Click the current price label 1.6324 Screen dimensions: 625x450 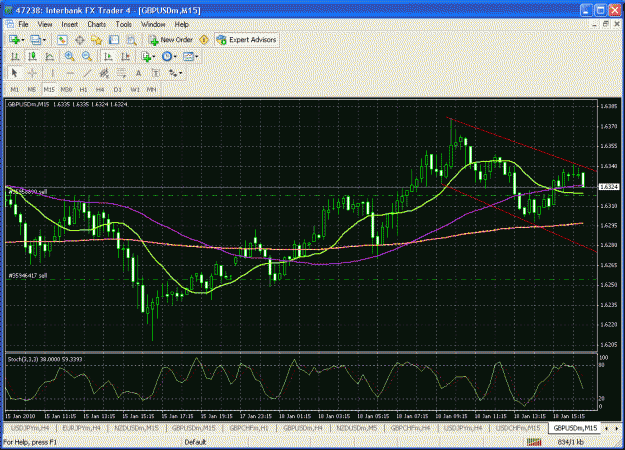(x=609, y=187)
